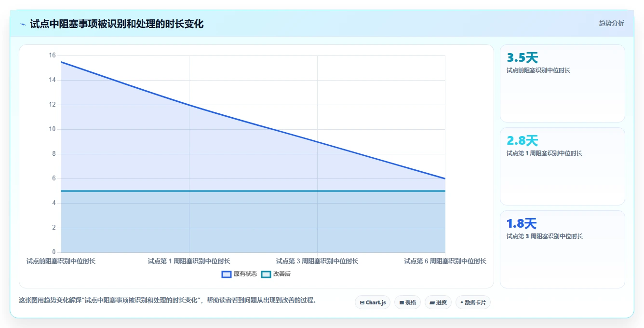The image size is (644, 328).
Task: Click the card caption 试点第 1 周阻塞识别中位时长
Action: coord(544,153)
